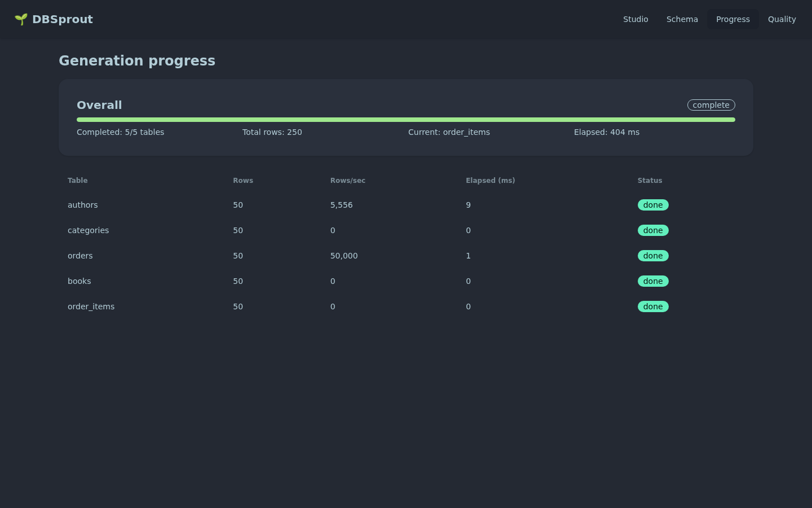Image resolution: width=812 pixels, height=508 pixels.
Task: Click the rows count 50 for books
Action: [x=238, y=281]
